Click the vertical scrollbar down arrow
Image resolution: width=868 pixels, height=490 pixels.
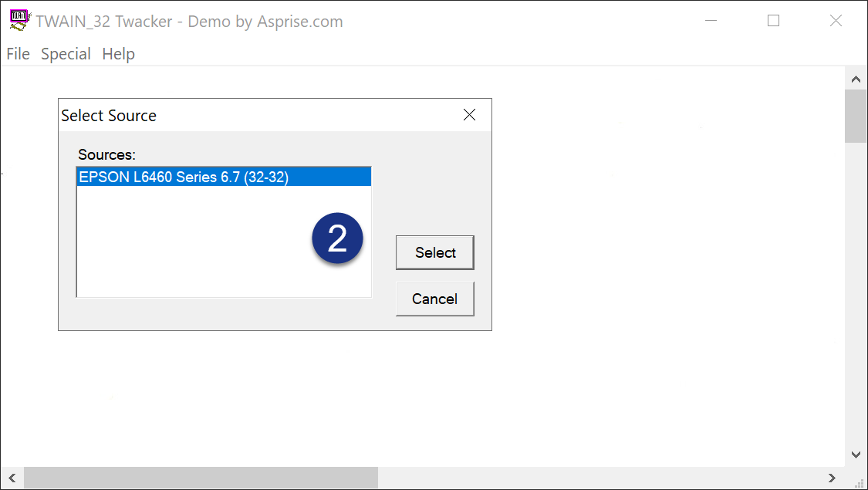click(856, 455)
